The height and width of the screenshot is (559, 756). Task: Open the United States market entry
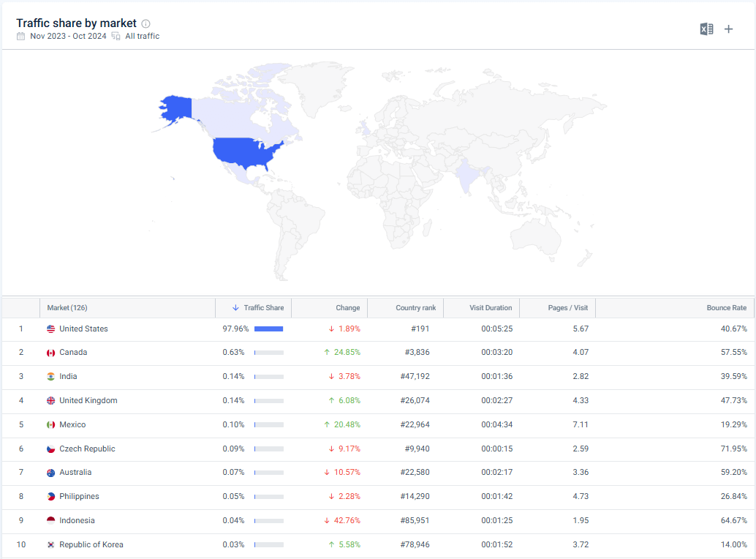[84, 329]
